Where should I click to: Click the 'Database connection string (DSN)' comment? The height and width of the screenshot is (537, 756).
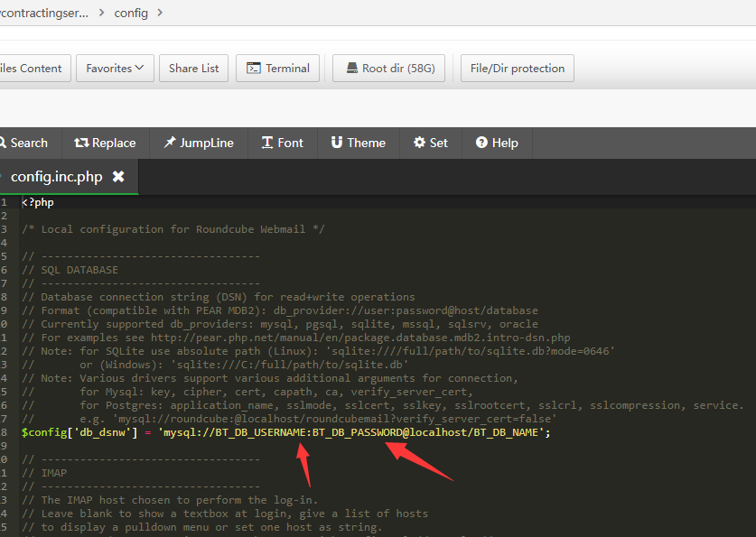tap(219, 297)
